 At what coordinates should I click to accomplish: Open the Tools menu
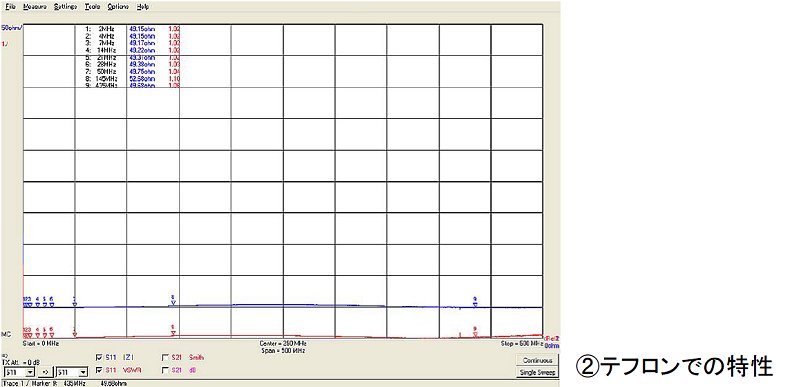click(92, 7)
